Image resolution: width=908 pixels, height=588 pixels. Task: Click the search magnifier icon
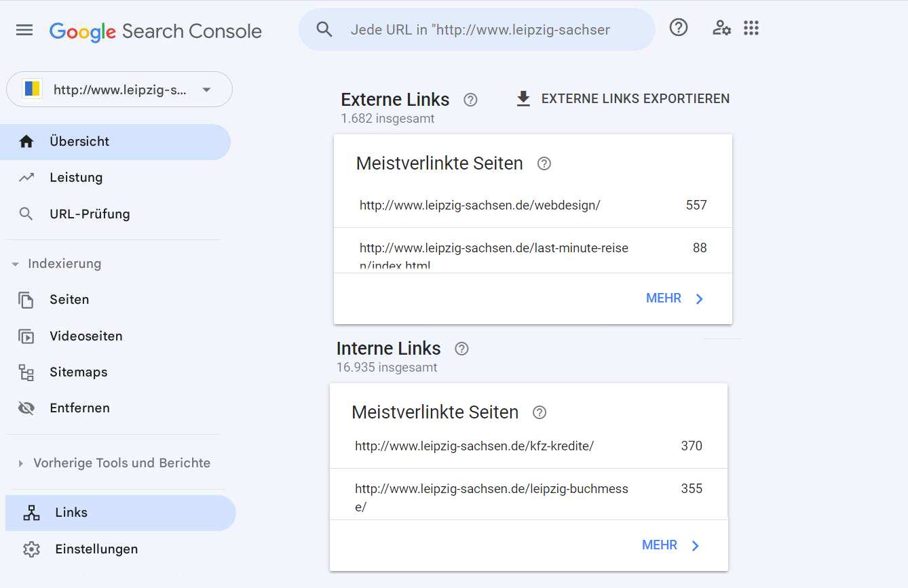[x=324, y=30]
